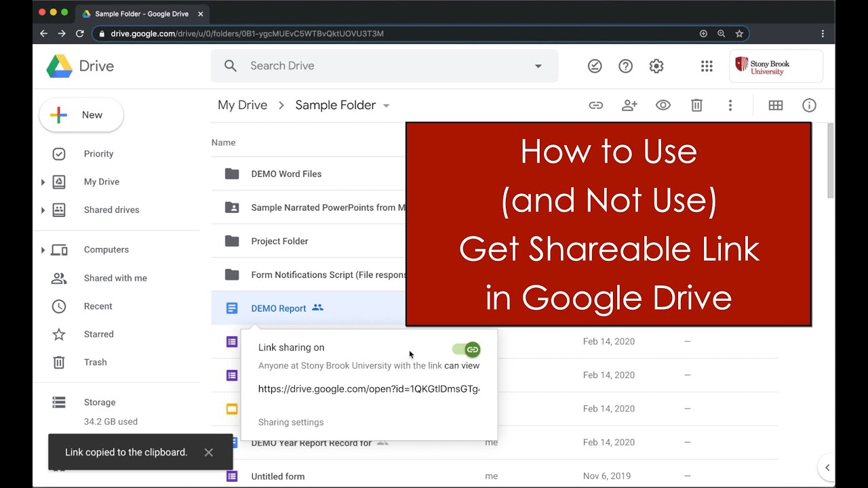868x488 pixels.
Task: Select the Sample Folder - Google Drive tab
Action: pyautogui.click(x=141, y=14)
